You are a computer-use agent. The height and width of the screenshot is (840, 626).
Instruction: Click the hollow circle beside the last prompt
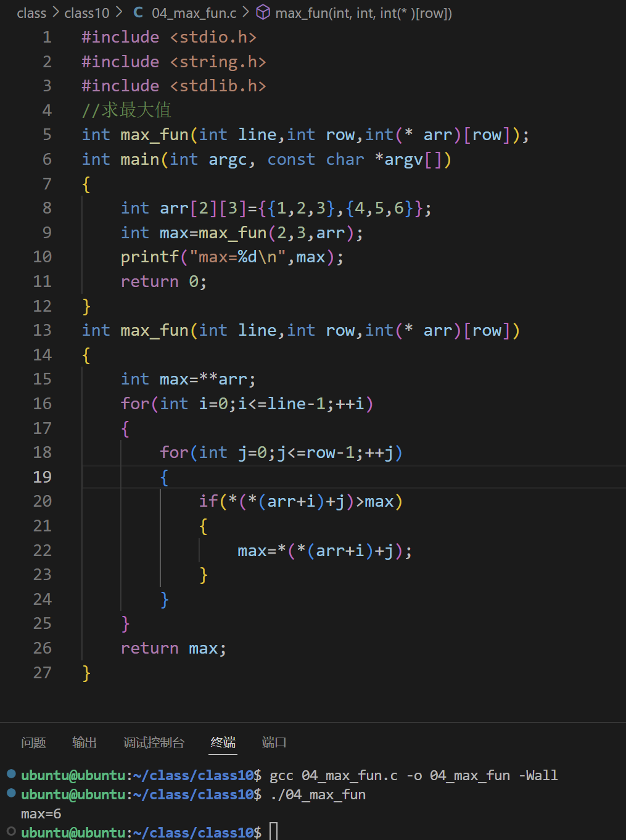tap(11, 831)
